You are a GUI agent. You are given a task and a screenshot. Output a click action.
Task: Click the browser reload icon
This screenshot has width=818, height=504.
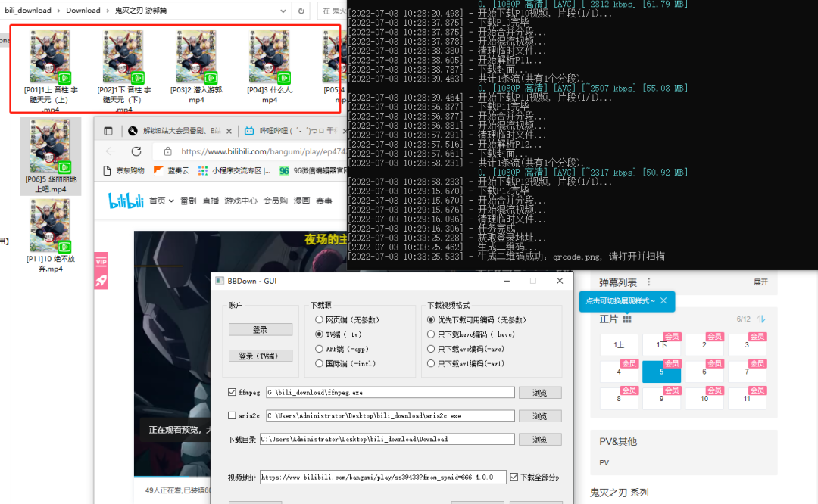[136, 151]
